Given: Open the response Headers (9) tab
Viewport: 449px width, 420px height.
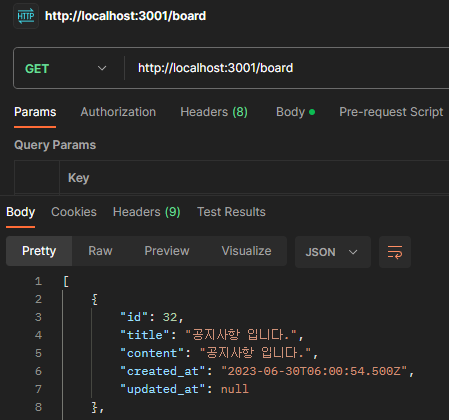Looking at the screenshot, I should [147, 212].
